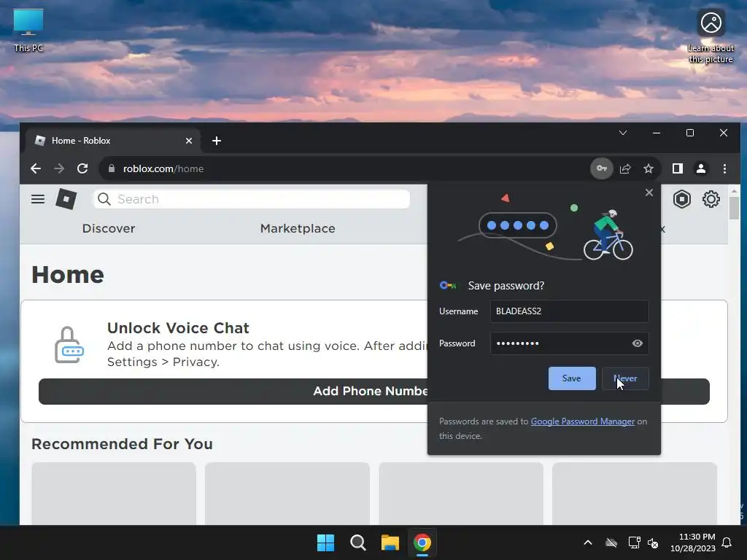Image resolution: width=747 pixels, height=560 pixels.
Task: Open Roblox hamburger navigation menu
Action: pyautogui.click(x=38, y=199)
